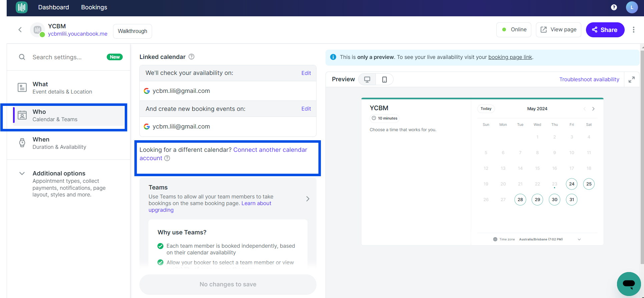Switch preview to mobile view
Viewport: 644px width, 298px height.
385,79
